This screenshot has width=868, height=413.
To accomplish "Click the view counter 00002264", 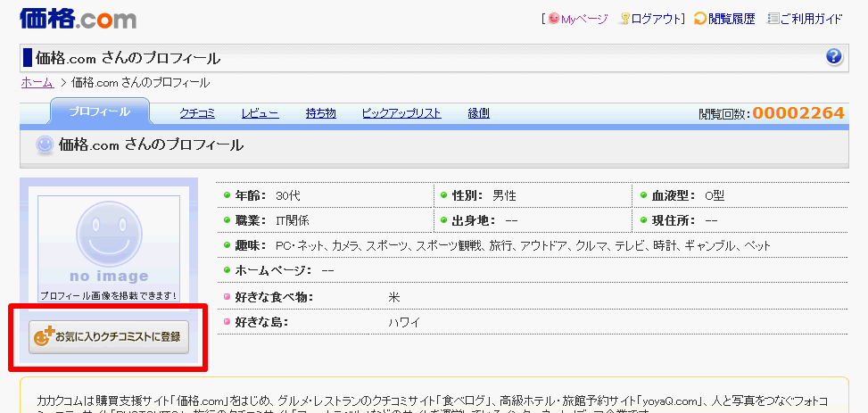I will tap(798, 113).
